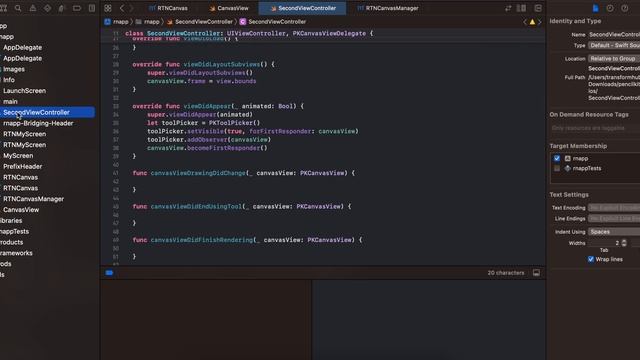
Task: Open the Location Relative to Group dropdown
Action: (614, 58)
